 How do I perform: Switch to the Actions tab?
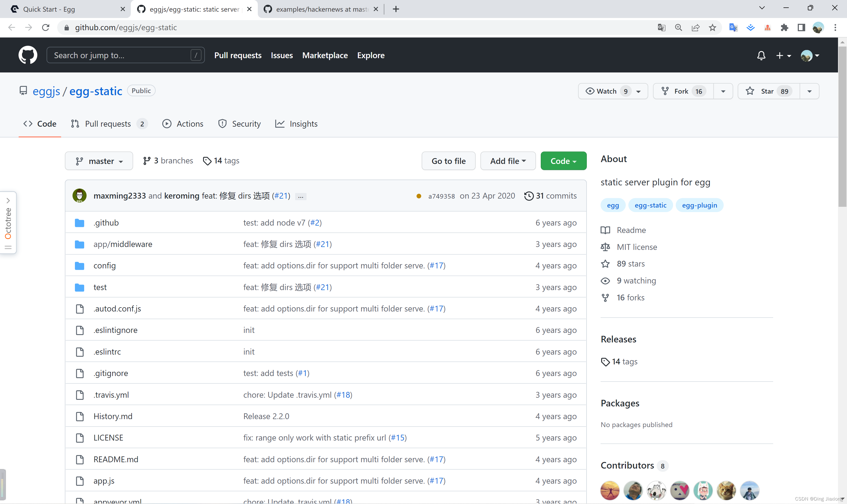(x=183, y=124)
